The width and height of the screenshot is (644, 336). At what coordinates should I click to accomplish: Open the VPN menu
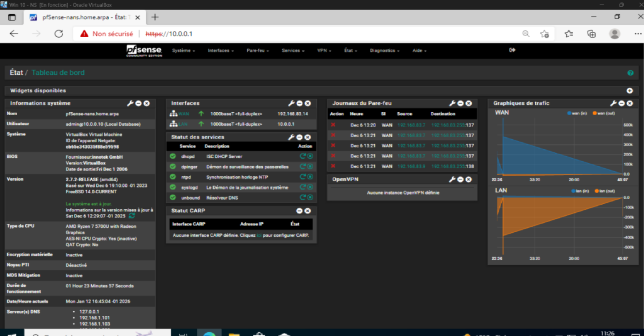(x=325, y=50)
